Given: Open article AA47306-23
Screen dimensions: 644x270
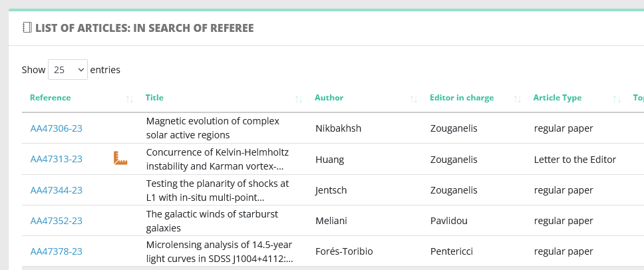Looking at the screenshot, I should click(x=57, y=128).
